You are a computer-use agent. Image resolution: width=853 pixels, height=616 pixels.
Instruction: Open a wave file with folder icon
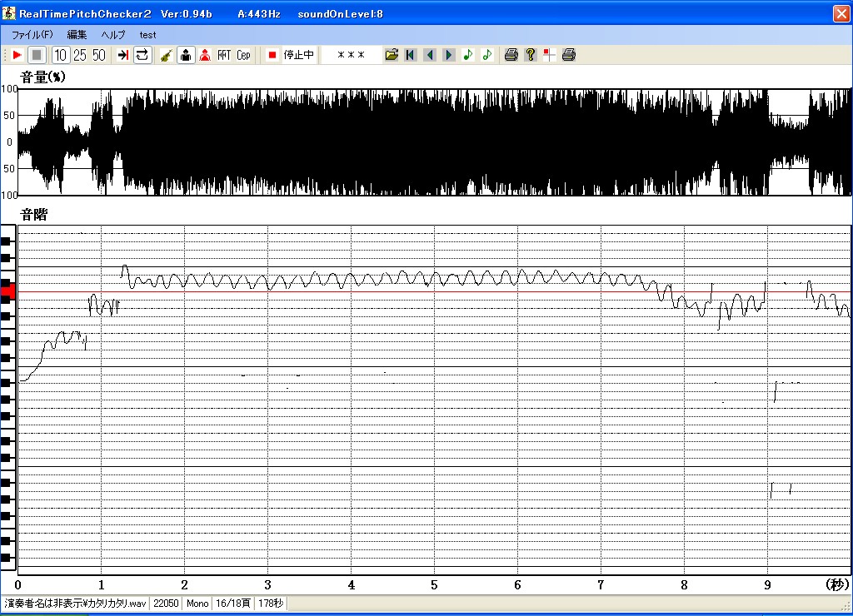click(x=392, y=55)
